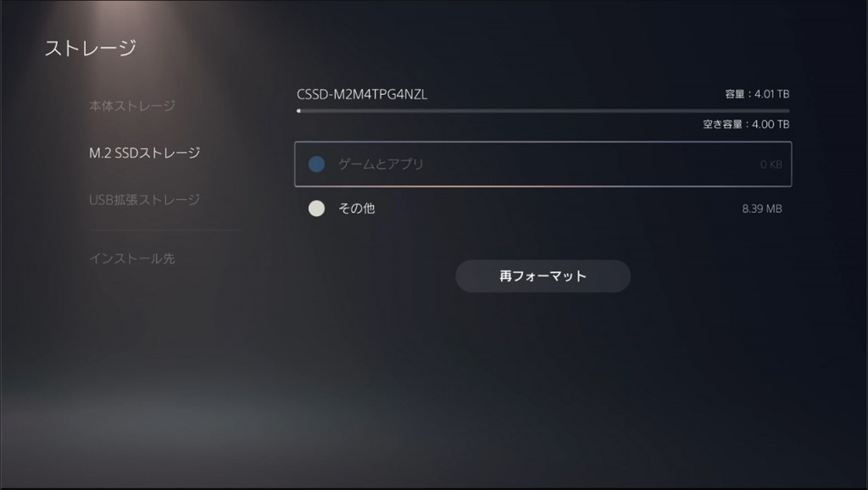The height and width of the screenshot is (490, 868).
Task: Select the ゲームとアプリ label text
Action: (381, 164)
